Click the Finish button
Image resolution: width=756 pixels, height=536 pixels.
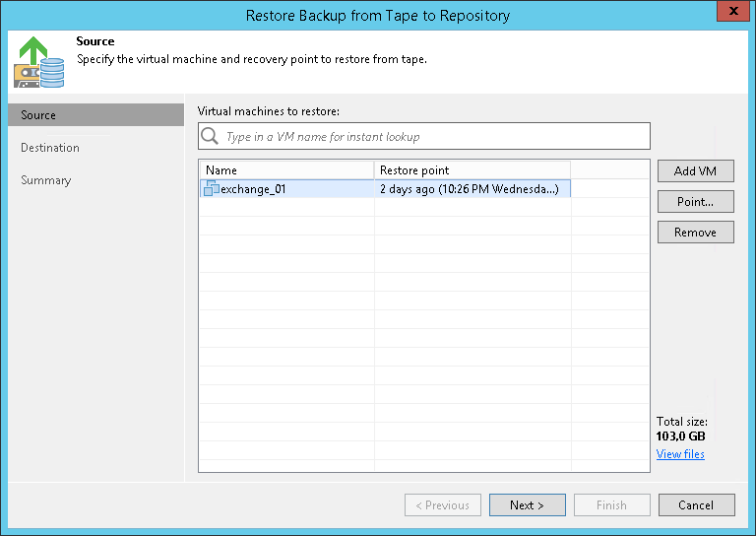point(611,505)
